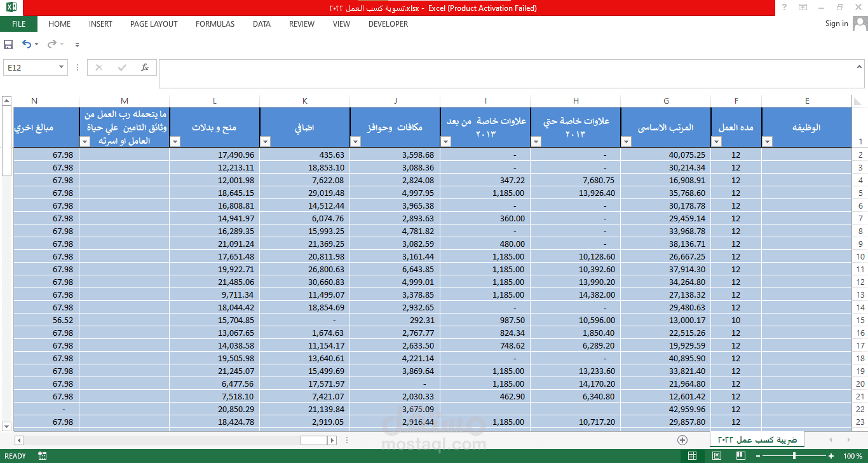Viewport: 868px width, 463px height.
Task: Select column G header
Action: click(666, 100)
